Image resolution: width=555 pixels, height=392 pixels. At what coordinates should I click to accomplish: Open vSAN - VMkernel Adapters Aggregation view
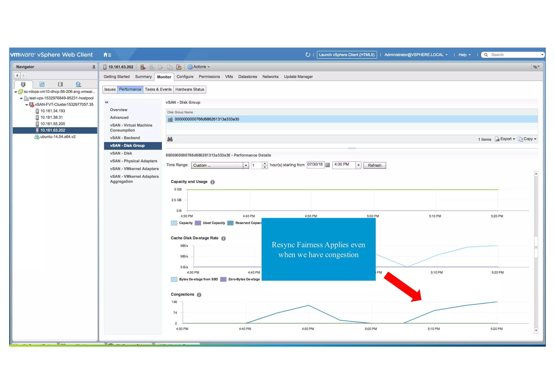pyautogui.click(x=134, y=179)
